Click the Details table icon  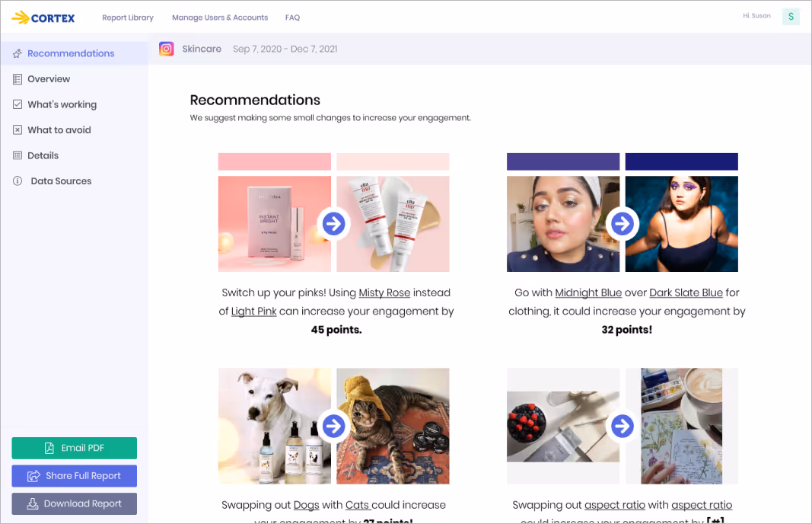point(18,155)
